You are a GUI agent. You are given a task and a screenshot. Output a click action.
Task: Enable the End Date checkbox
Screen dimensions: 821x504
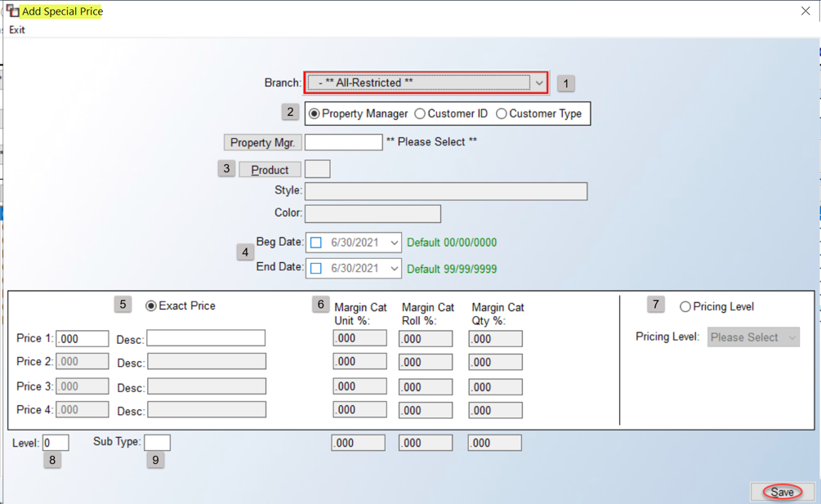[x=315, y=269]
